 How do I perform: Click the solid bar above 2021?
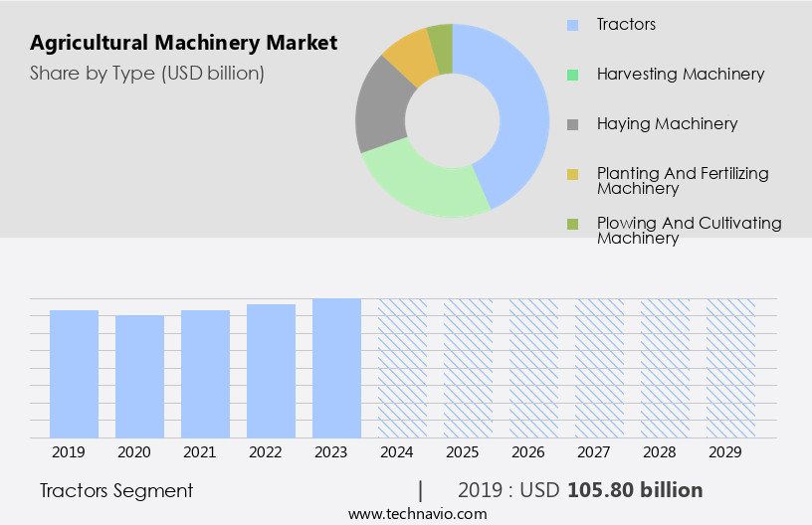pos(206,374)
